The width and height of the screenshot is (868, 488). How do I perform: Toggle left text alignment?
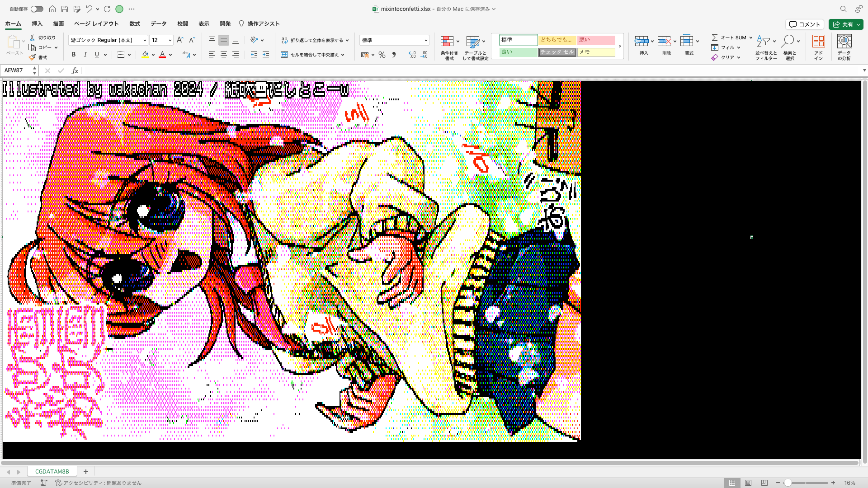click(x=212, y=55)
